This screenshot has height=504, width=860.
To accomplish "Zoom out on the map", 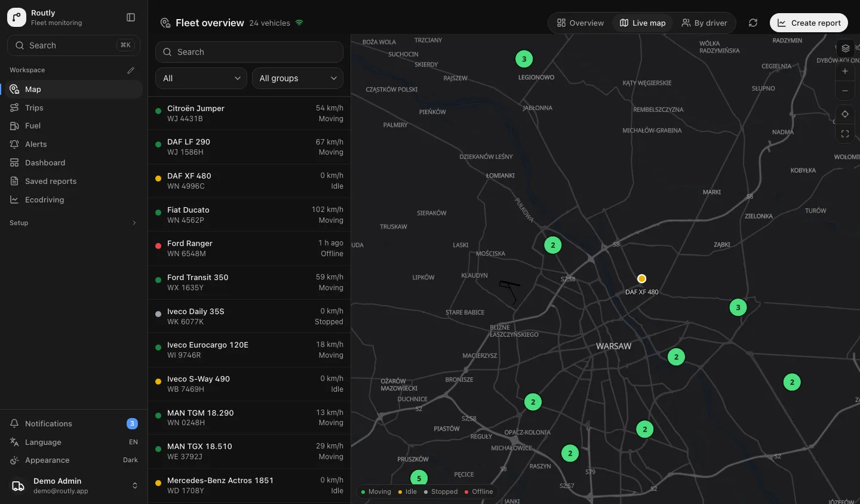I will click(845, 91).
